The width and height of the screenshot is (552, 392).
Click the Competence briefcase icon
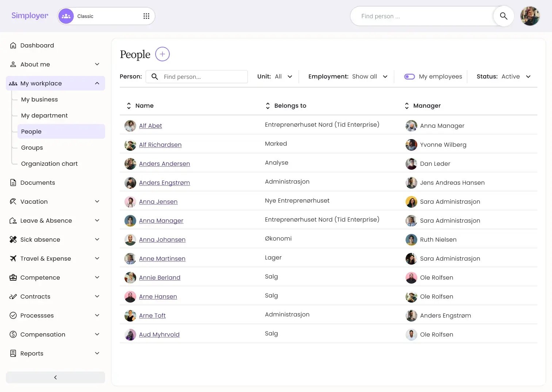13,277
